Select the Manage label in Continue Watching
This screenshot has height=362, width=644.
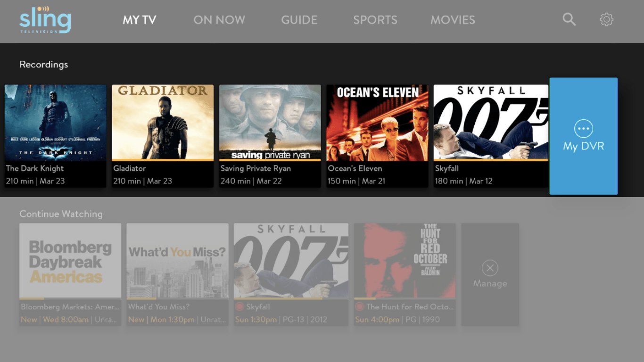point(490,283)
